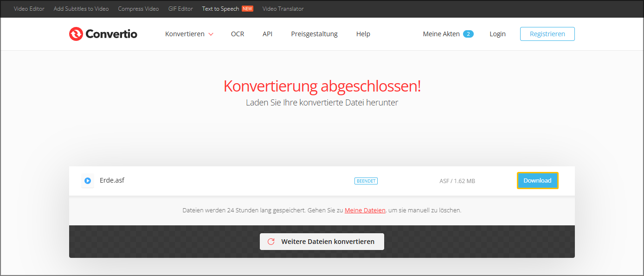Viewport: 644px width, 276px height.
Task: Click the BEENDET status badge
Action: point(366,181)
